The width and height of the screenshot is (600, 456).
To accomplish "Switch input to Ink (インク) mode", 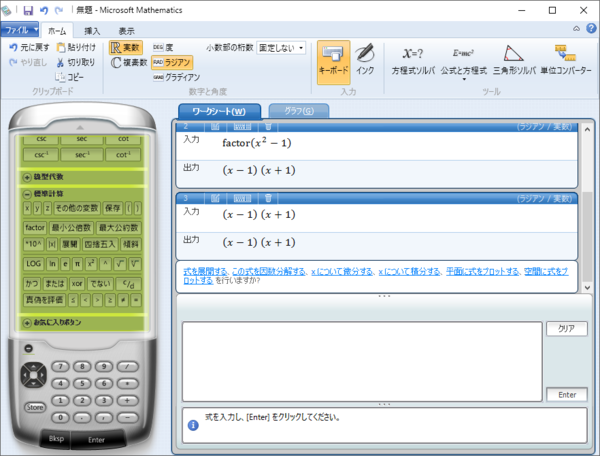I will (x=365, y=60).
